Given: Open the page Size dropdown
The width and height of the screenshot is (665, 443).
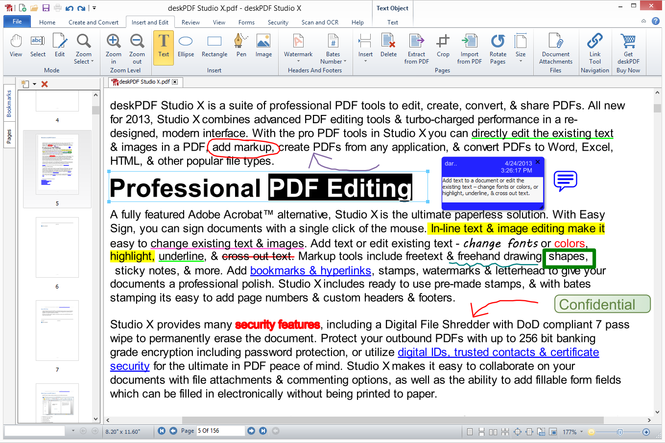Looking at the screenshot, I should (x=520, y=48).
